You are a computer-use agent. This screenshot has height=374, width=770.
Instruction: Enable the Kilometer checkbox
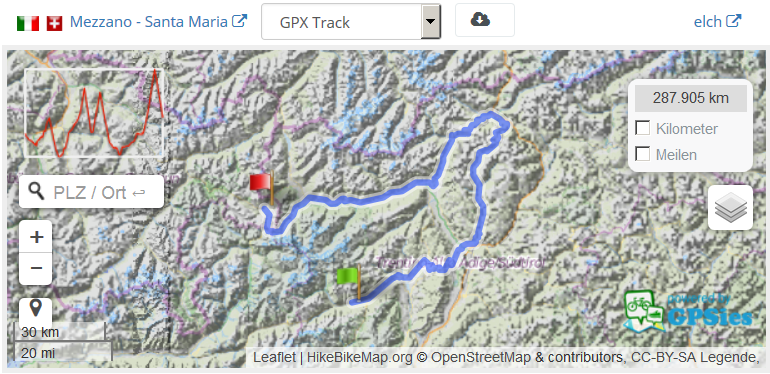(643, 128)
